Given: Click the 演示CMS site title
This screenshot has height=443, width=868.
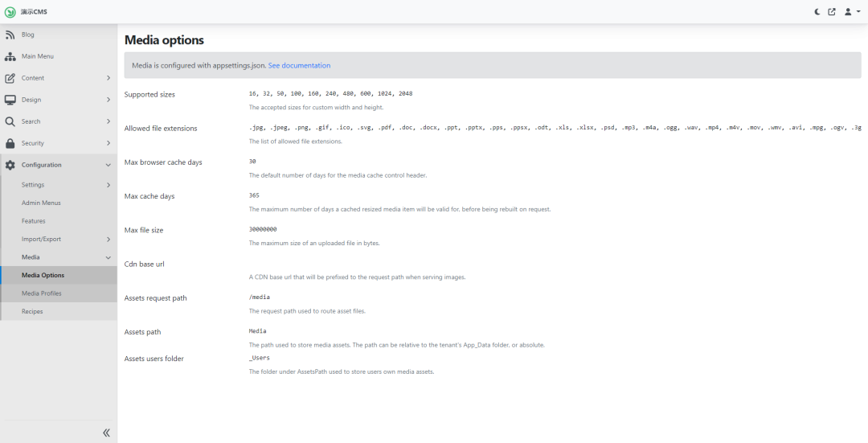Looking at the screenshot, I should [34, 11].
